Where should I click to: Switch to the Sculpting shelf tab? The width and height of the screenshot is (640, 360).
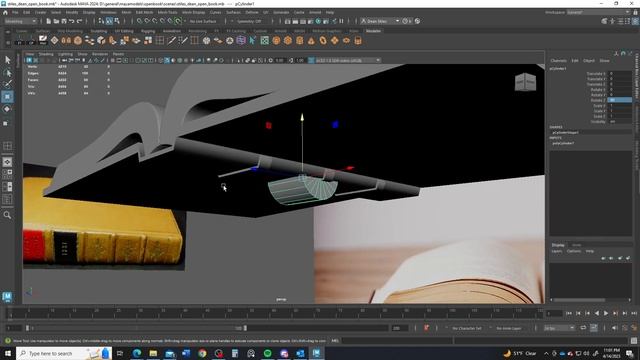99,31
